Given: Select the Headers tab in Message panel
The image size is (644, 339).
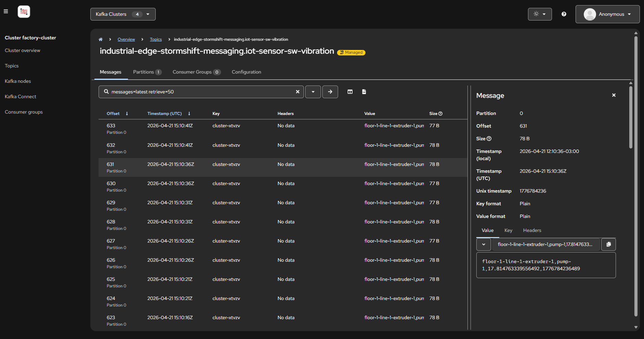Looking at the screenshot, I should click(x=532, y=231).
